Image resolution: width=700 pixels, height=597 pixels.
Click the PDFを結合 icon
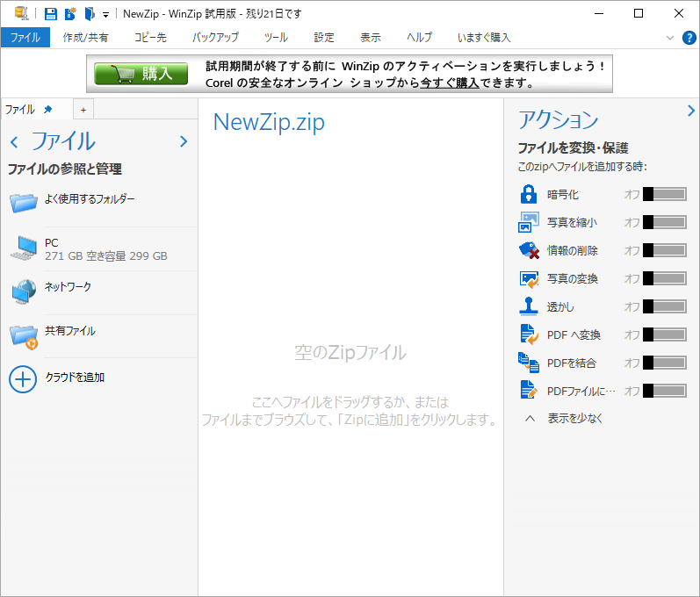(529, 363)
